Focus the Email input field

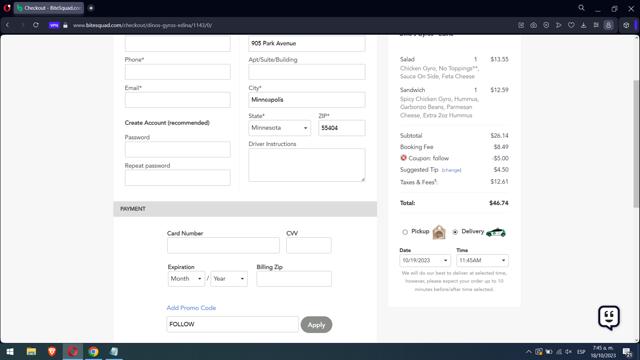click(x=178, y=100)
